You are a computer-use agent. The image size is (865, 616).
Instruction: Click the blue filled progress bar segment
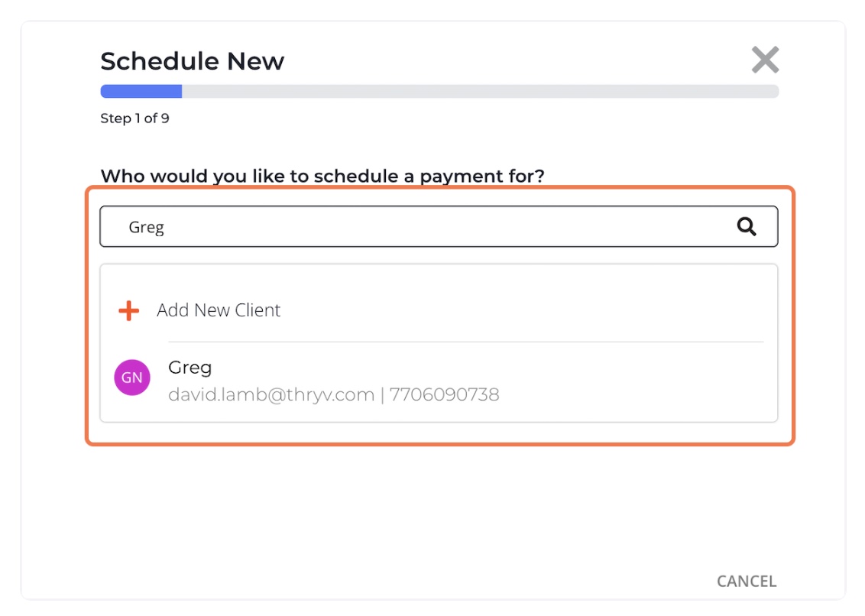tap(141, 92)
